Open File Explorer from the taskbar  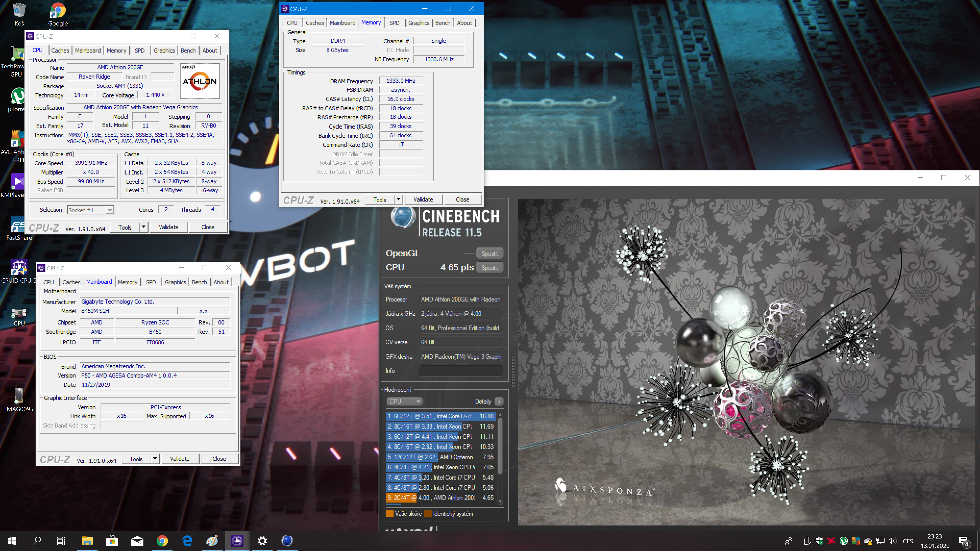click(87, 541)
